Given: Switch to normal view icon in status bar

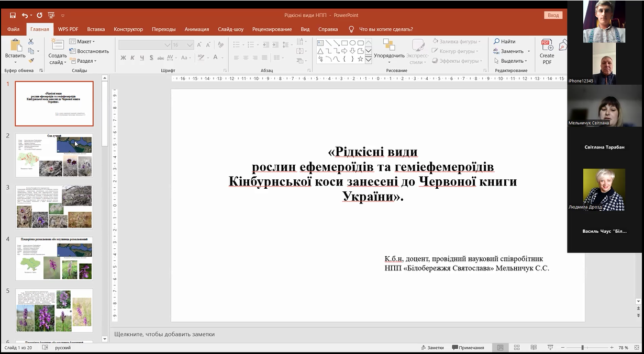Looking at the screenshot, I should [500, 347].
